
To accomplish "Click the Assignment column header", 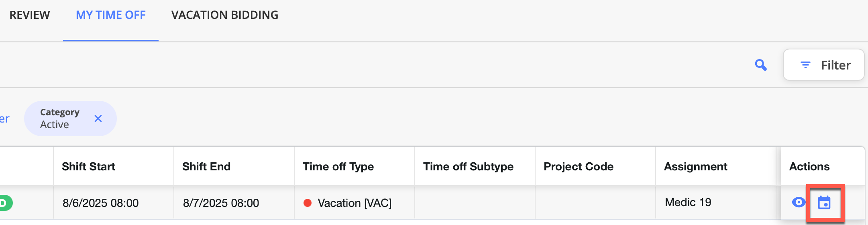I will coord(695,166).
